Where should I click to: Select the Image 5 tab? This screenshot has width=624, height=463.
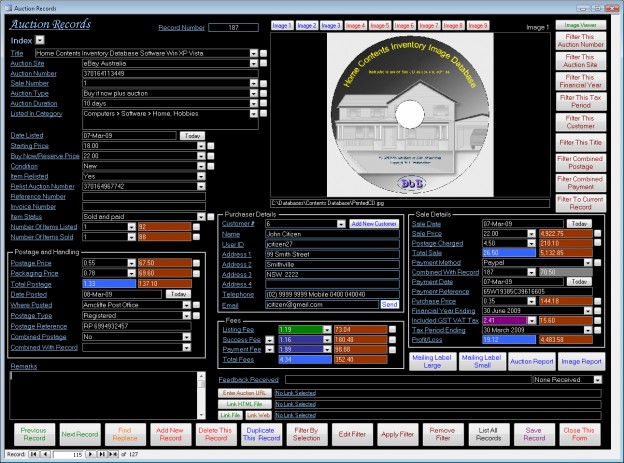pyautogui.click(x=380, y=25)
